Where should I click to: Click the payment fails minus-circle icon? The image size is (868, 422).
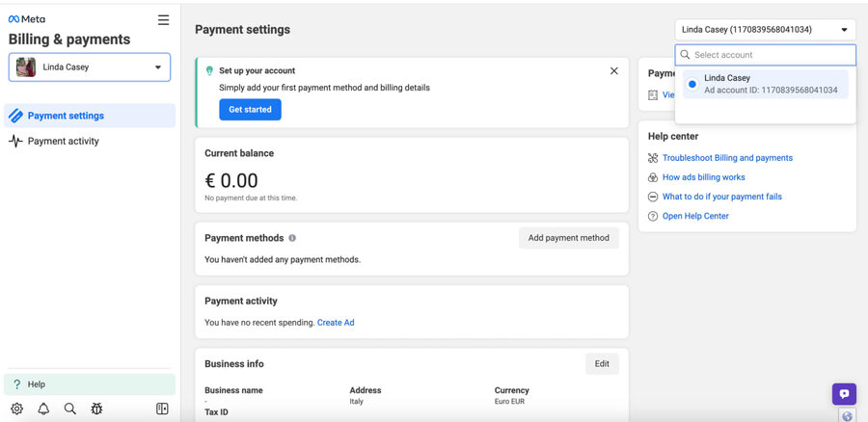tap(653, 197)
